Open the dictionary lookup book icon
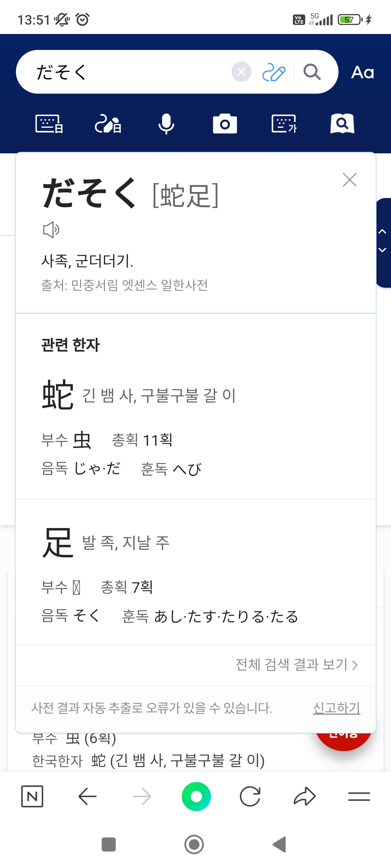 pos(342,124)
